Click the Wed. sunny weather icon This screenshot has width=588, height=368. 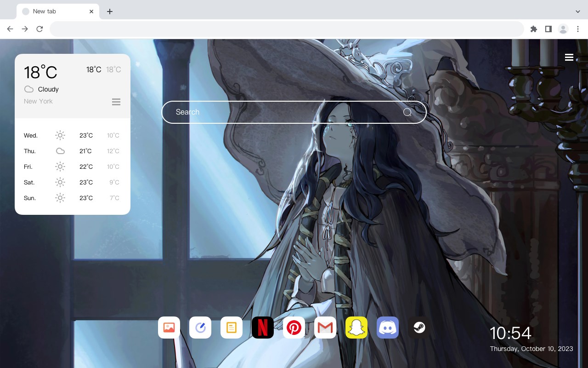click(60, 135)
